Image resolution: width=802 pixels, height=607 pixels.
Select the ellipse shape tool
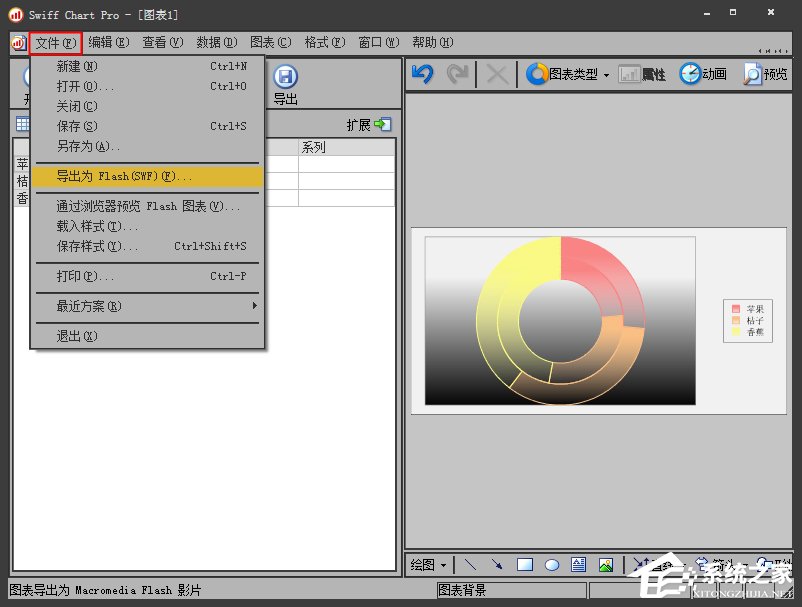point(551,565)
